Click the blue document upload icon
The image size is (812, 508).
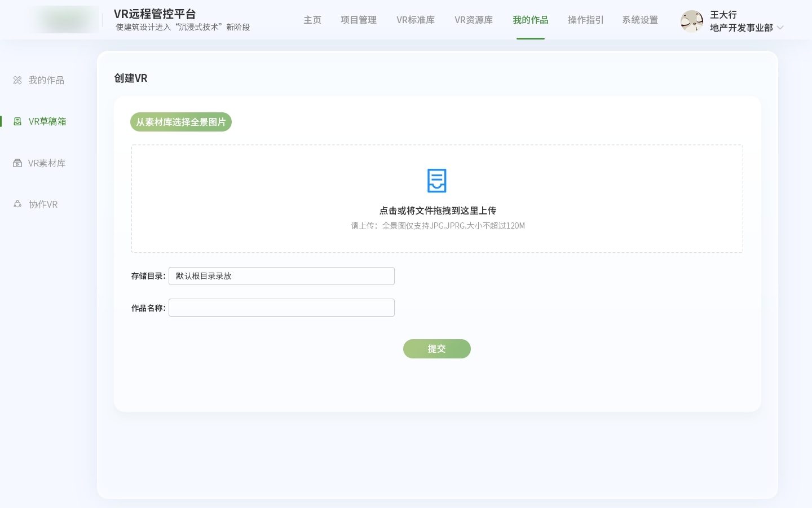point(437,181)
